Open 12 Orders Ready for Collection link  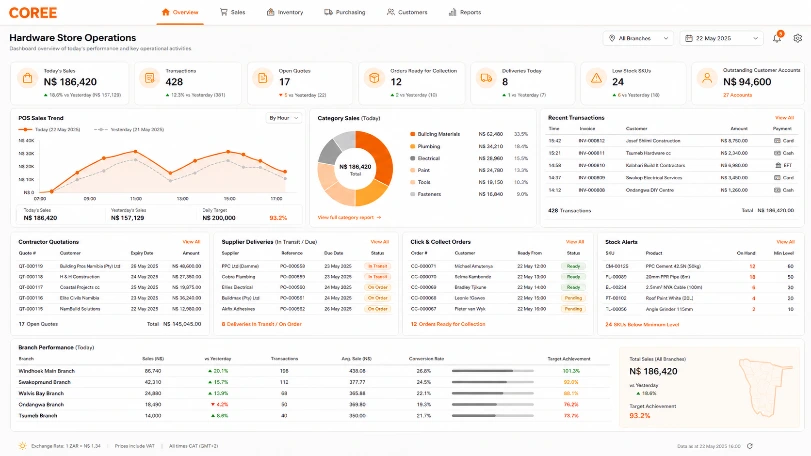tap(448, 324)
